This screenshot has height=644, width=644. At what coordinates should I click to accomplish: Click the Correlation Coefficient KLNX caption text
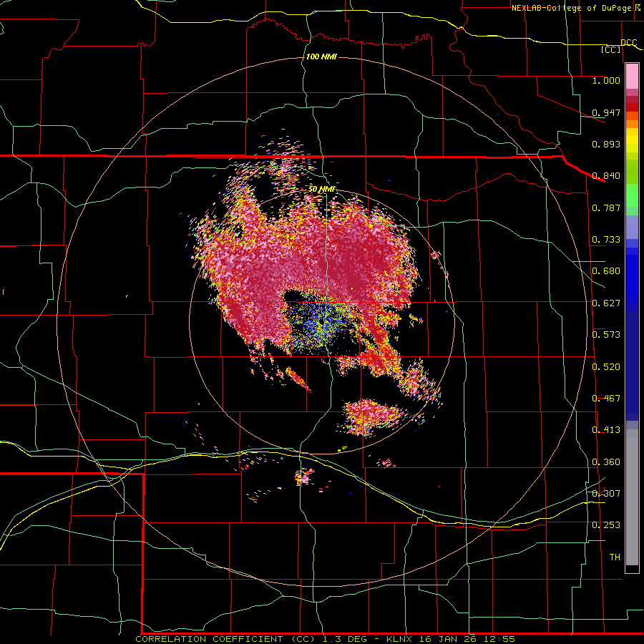pyautogui.click(x=325, y=639)
